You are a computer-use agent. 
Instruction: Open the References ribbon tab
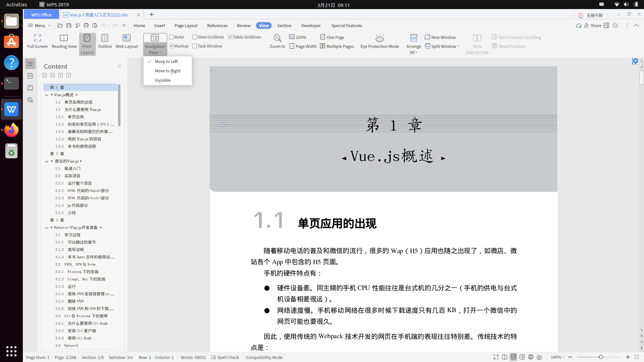217,25
